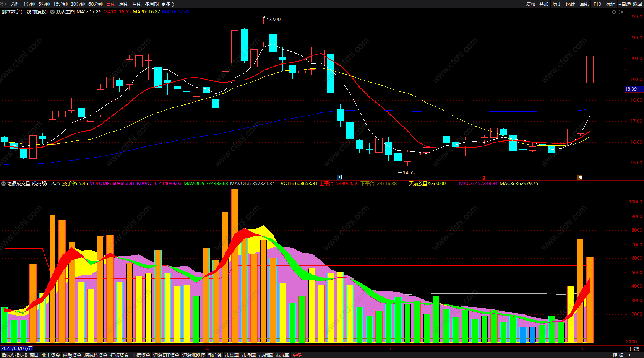Show the 沪深涨跌停 indicator
Screen dimensions: 644x358
point(194,355)
